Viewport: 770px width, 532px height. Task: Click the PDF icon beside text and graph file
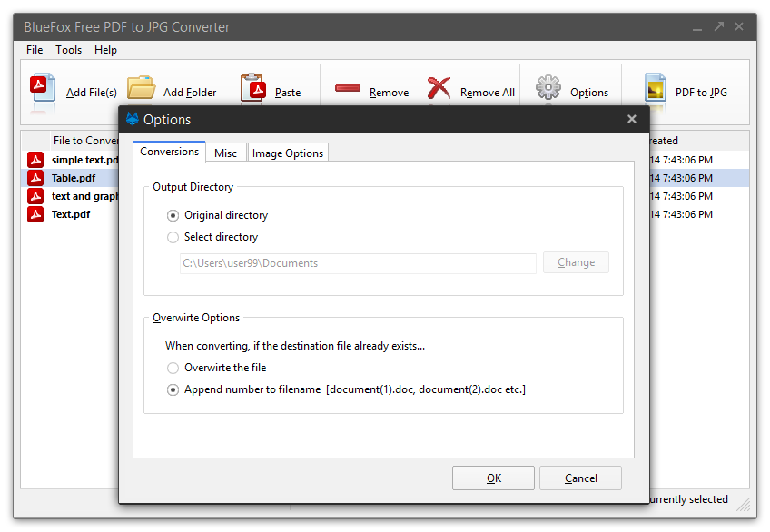tap(35, 196)
